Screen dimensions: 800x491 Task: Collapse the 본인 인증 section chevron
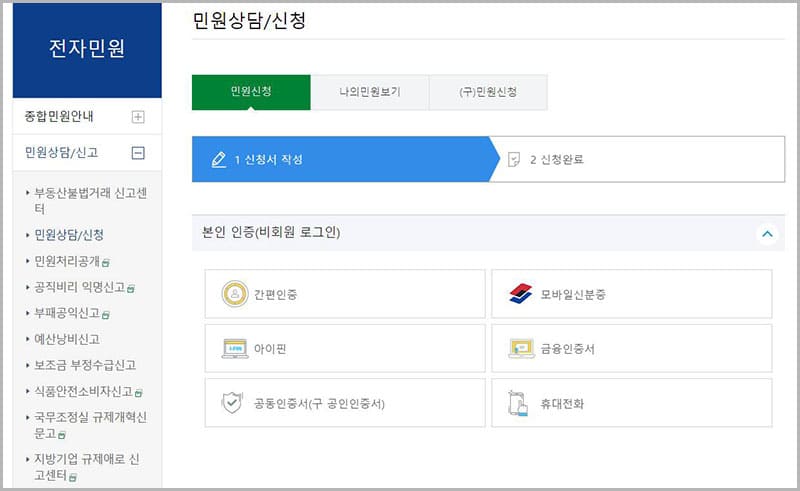pos(767,233)
